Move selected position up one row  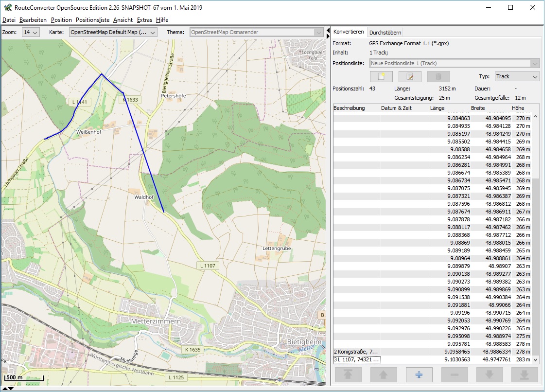click(383, 374)
